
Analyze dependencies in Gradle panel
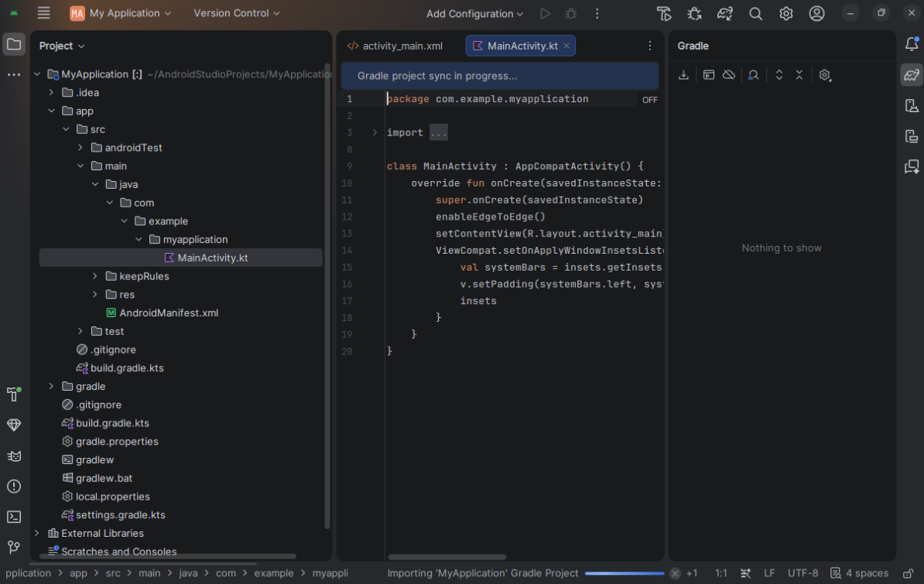(754, 75)
